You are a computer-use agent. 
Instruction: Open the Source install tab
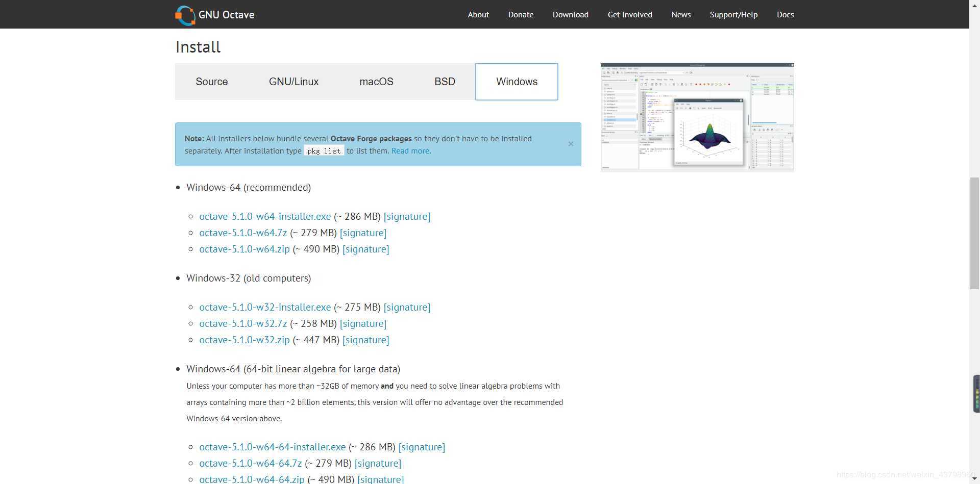tap(211, 82)
